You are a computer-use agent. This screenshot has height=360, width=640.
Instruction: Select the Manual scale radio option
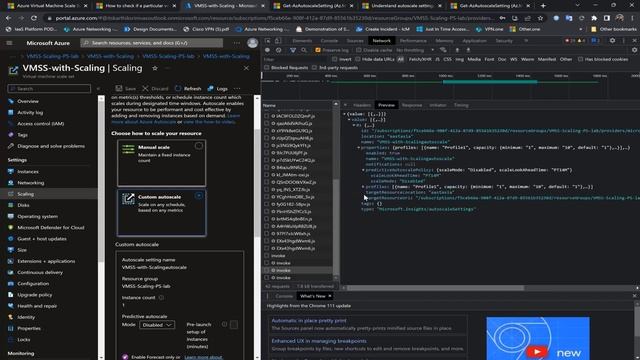pos(199,146)
